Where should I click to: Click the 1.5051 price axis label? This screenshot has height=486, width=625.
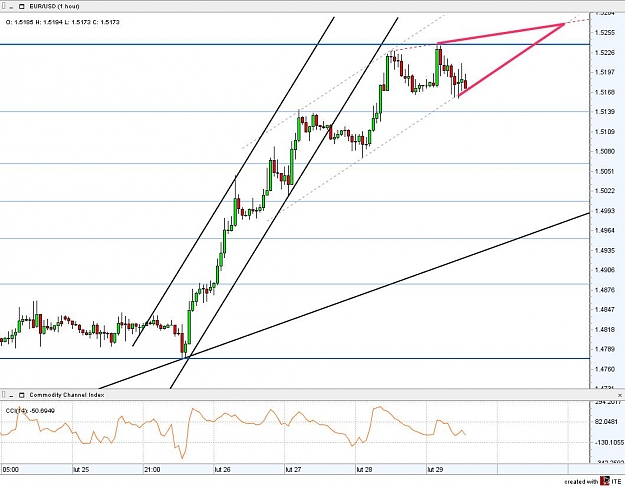point(603,171)
